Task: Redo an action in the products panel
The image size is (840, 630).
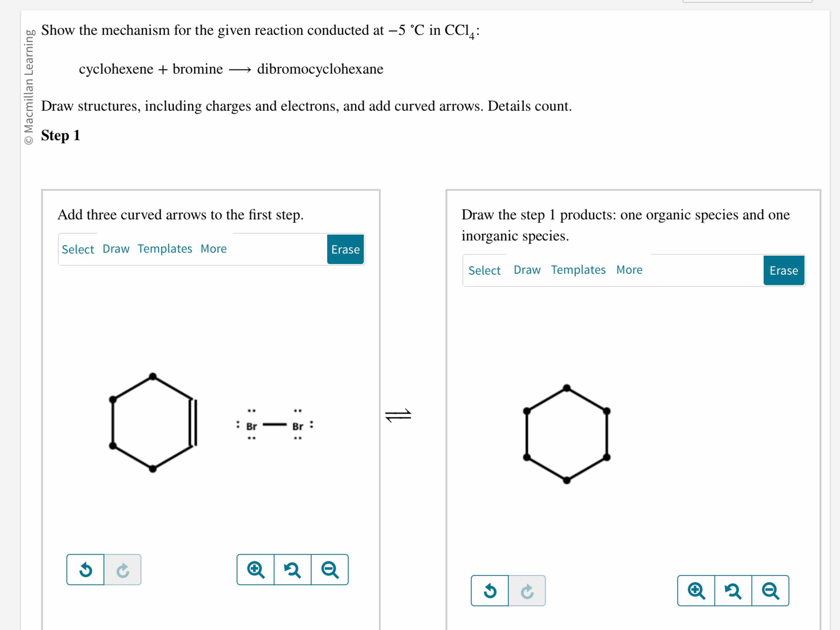Action: coord(527,590)
